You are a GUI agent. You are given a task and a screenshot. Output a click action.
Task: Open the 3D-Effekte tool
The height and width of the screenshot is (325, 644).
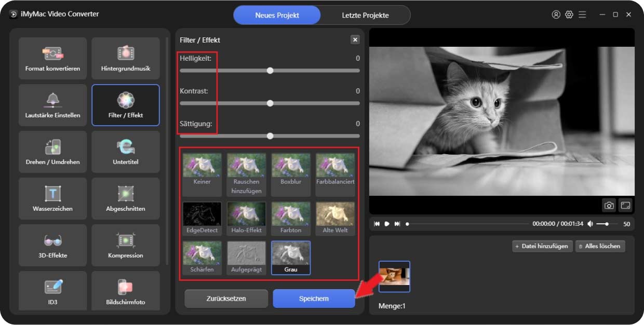(x=52, y=245)
